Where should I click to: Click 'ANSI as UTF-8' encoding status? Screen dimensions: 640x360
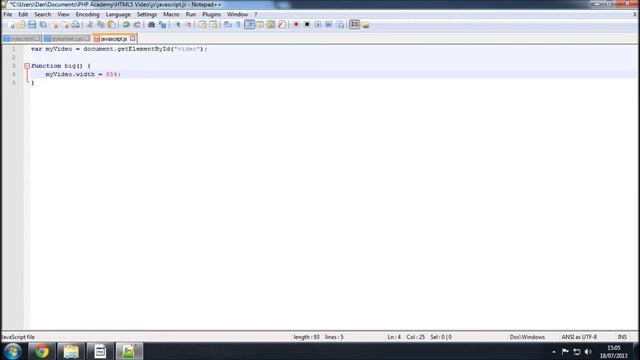[x=579, y=337]
